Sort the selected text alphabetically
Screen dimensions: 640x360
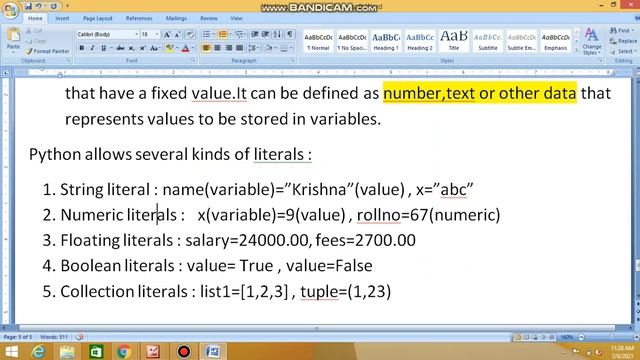[277, 35]
